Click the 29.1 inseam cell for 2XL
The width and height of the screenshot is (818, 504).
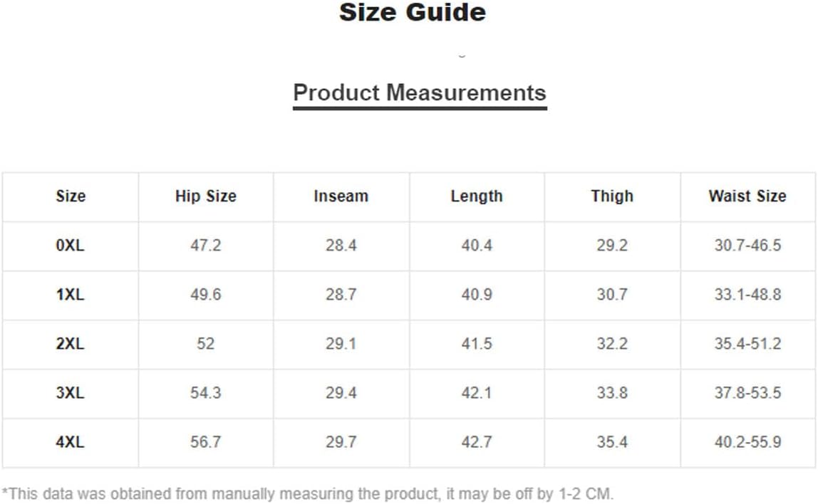341,343
